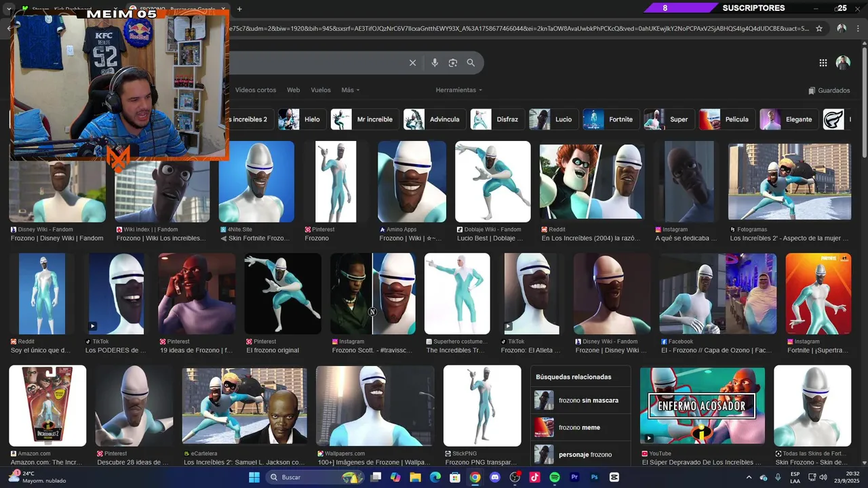Open the eCartelera Samuel L. Jackson image

pyautogui.click(x=244, y=405)
